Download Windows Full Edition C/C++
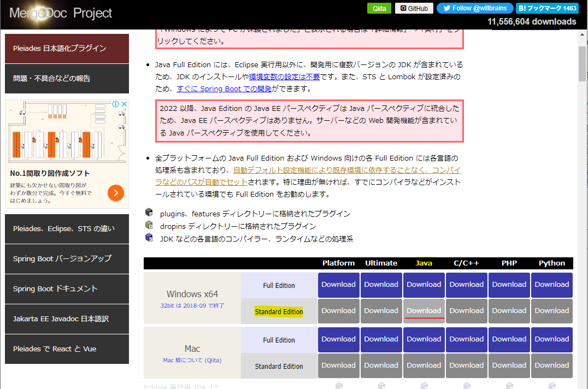This screenshot has width=588, height=389. (467, 285)
